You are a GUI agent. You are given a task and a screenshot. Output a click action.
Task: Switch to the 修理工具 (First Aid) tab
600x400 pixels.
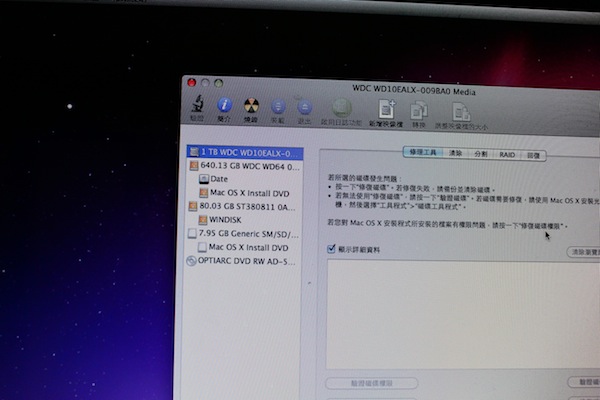pos(423,152)
